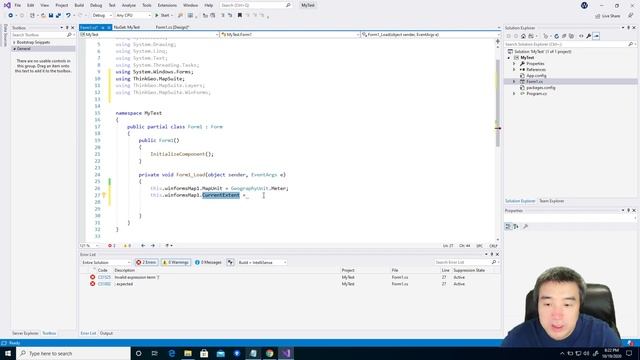Click the Type here to search taskbar box
The height and width of the screenshot is (360, 640).
pos(73,353)
